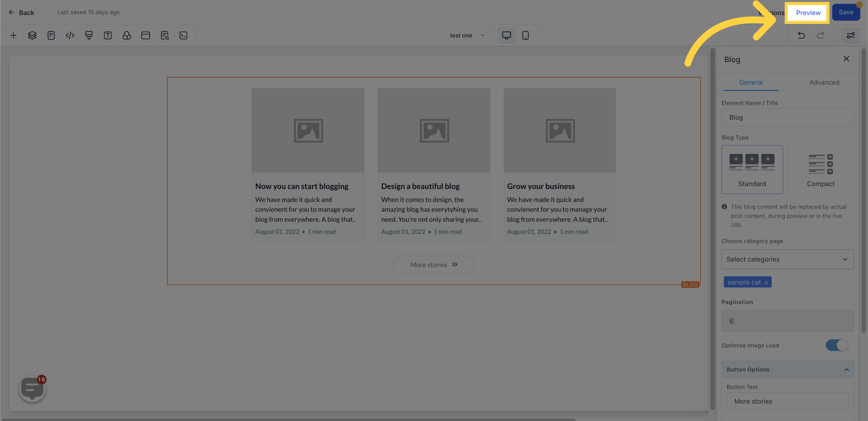This screenshot has height=421, width=868.
Task: Click the canvas horizontal scrollbar
Action: 289,419
